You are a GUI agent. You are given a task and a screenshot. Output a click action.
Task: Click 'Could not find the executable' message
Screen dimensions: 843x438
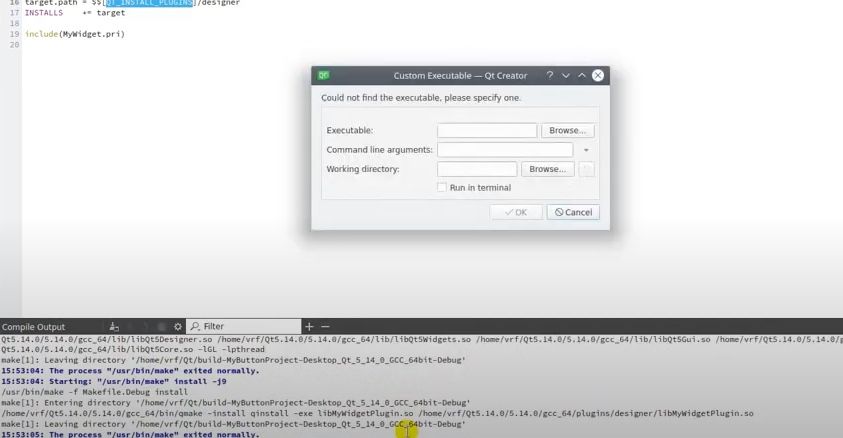pyautogui.click(x=421, y=98)
